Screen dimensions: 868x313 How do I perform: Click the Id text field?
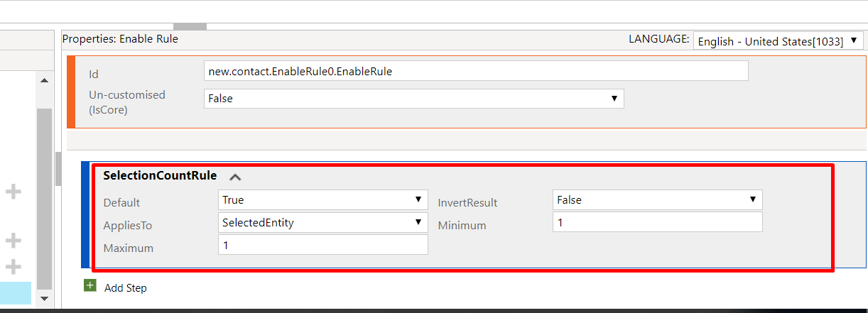point(475,71)
